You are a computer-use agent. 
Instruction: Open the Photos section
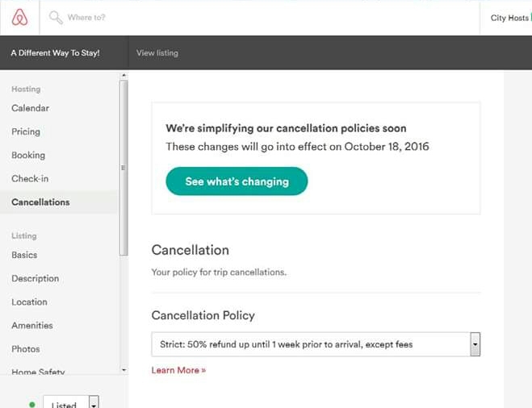[26, 349]
